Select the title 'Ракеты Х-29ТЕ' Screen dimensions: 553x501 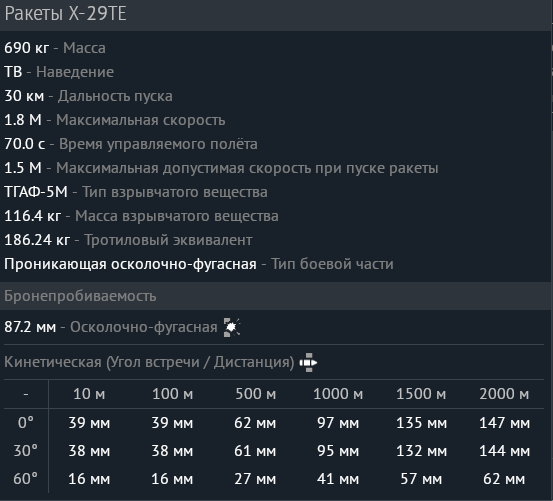click(x=65, y=14)
